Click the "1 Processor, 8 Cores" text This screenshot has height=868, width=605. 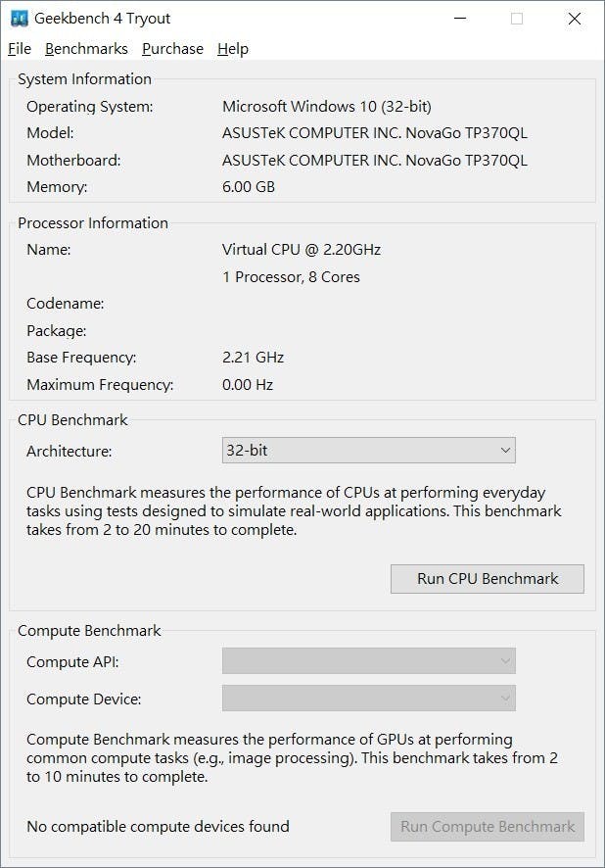[x=291, y=277]
